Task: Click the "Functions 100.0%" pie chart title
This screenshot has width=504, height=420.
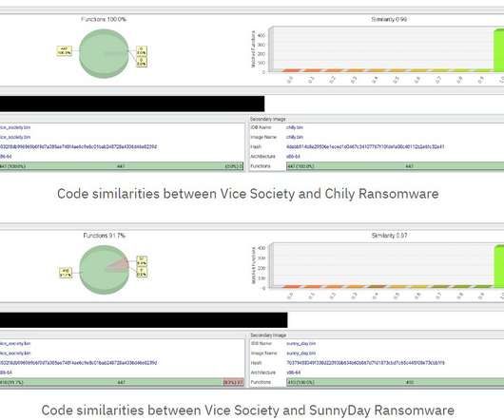Action: (104, 19)
